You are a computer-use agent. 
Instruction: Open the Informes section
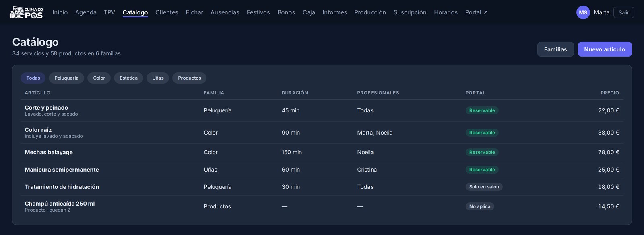click(334, 12)
